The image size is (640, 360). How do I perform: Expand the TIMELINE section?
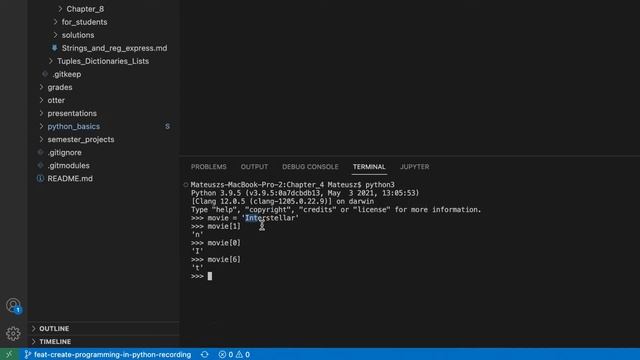click(55, 342)
